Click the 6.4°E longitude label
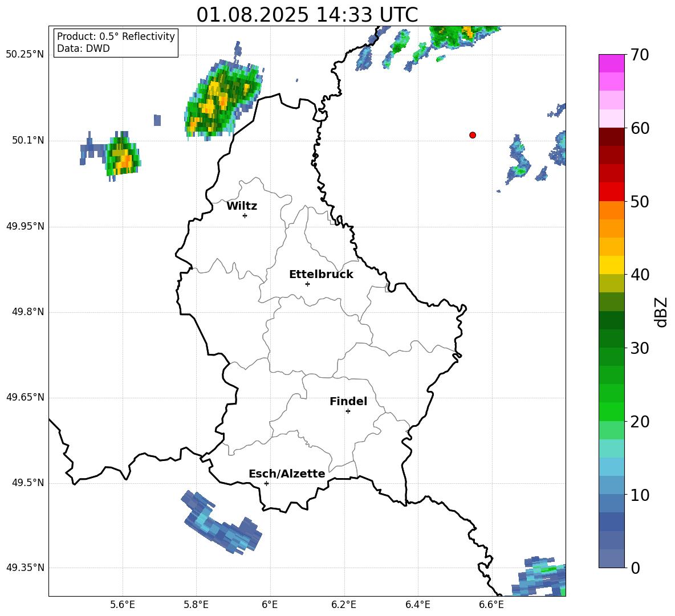 click(417, 605)
